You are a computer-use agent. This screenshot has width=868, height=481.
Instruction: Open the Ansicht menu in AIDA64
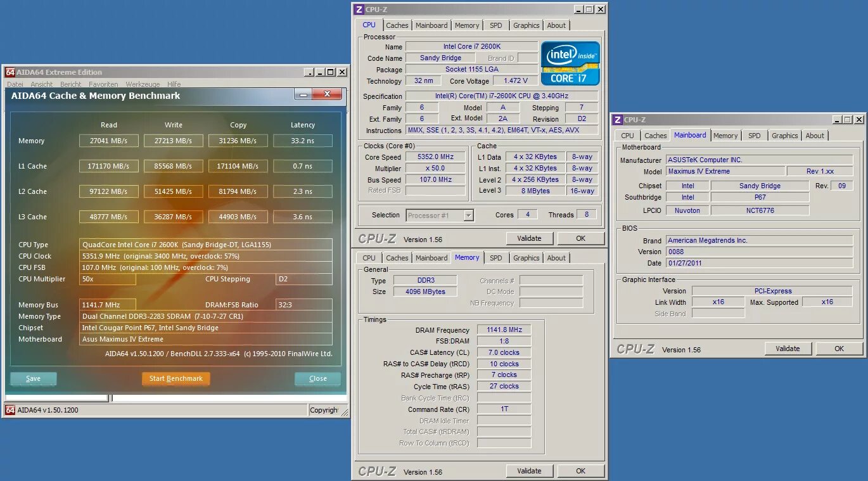[42, 84]
